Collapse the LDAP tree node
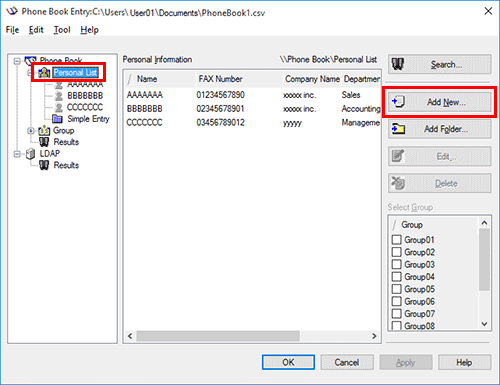 tap(17, 154)
